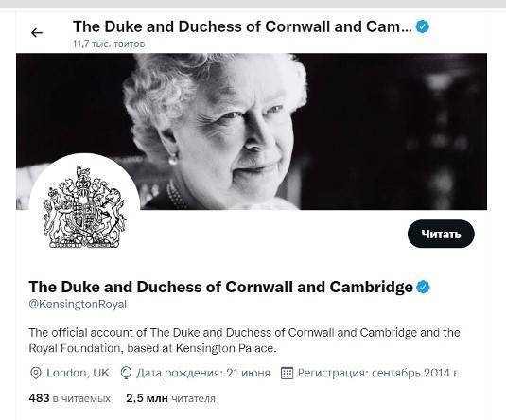
Task: Click Kensington Palace in the bio
Action: point(226,349)
